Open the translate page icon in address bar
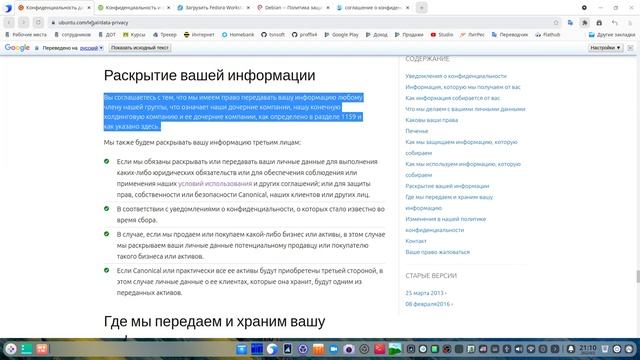Viewport: 640px width, 360px height. [x=570, y=23]
